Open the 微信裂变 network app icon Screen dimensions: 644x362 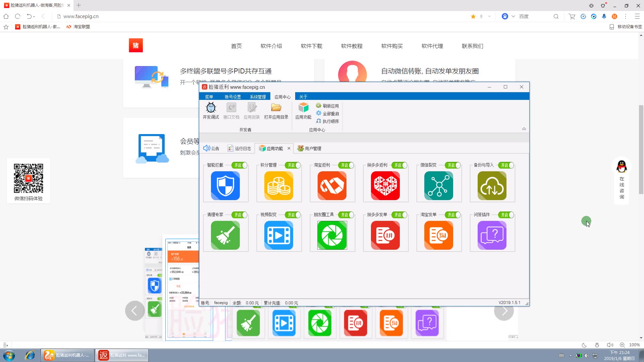point(438,186)
